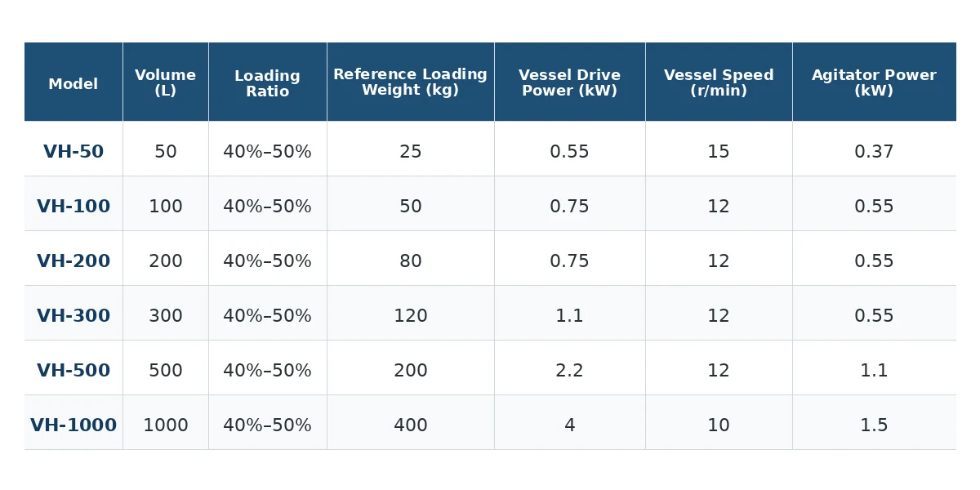Click the VH-100 model label
980x490 pixels.
73,207
